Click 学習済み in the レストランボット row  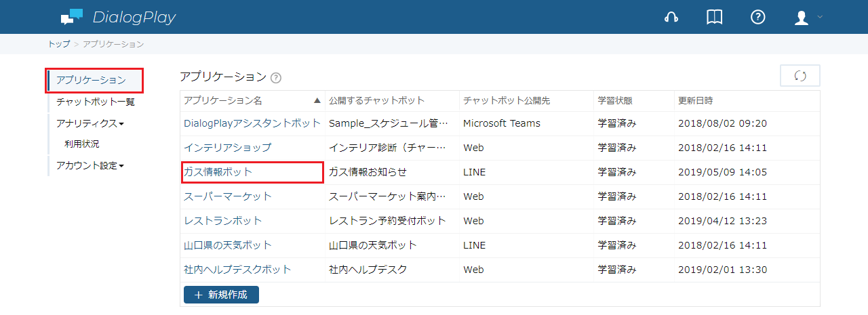click(x=617, y=221)
